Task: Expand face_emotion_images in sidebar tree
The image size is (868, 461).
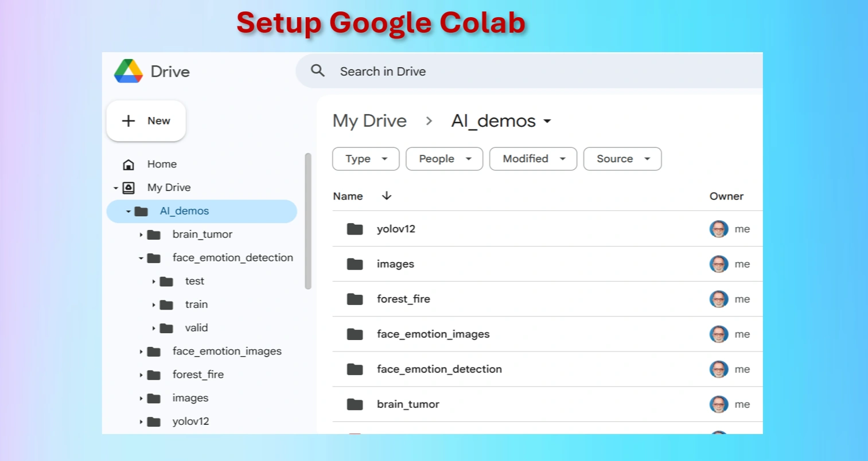Action: pyautogui.click(x=141, y=351)
